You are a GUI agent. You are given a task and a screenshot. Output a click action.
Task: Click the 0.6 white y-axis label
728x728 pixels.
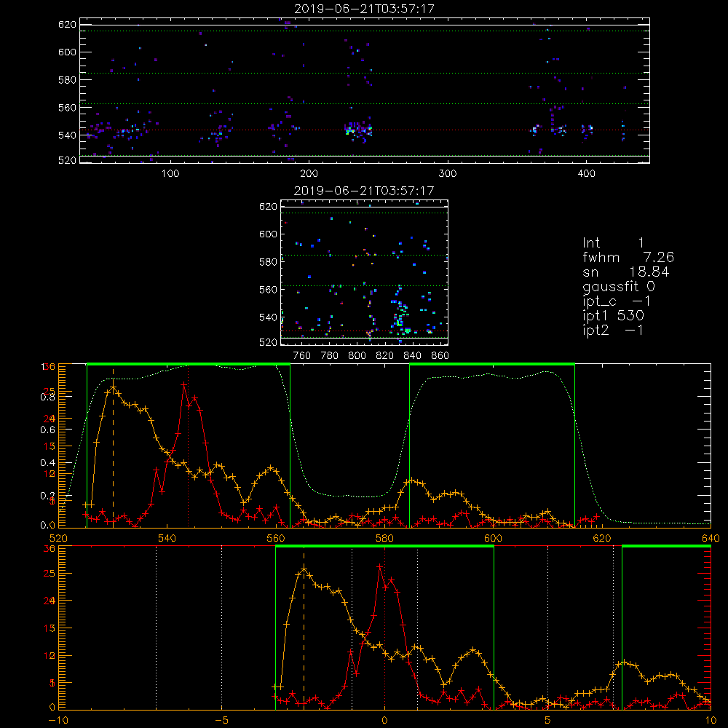(47, 430)
